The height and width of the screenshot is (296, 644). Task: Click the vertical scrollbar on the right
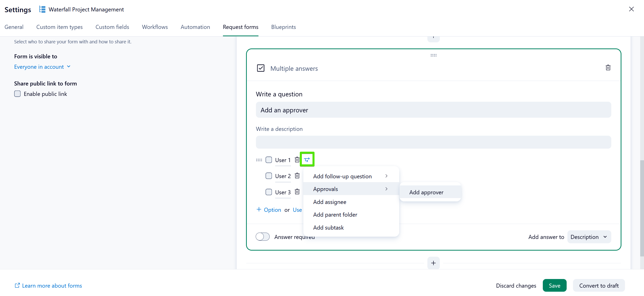click(x=641, y=208)
